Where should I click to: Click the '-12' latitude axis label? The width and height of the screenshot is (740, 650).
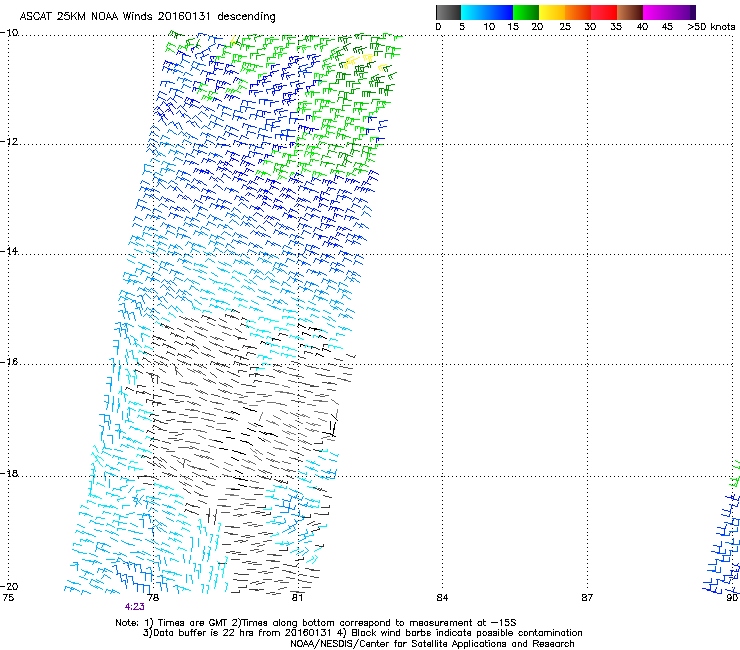(x=9, y=142)
